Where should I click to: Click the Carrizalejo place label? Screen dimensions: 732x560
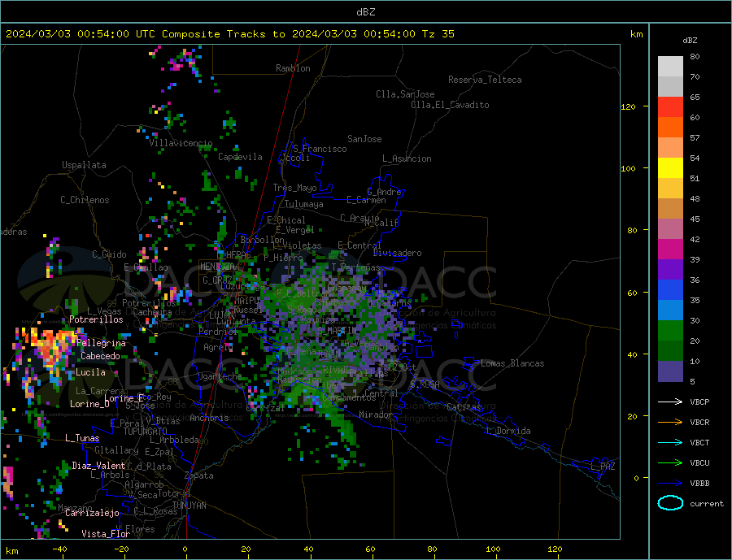click(92, 514)
